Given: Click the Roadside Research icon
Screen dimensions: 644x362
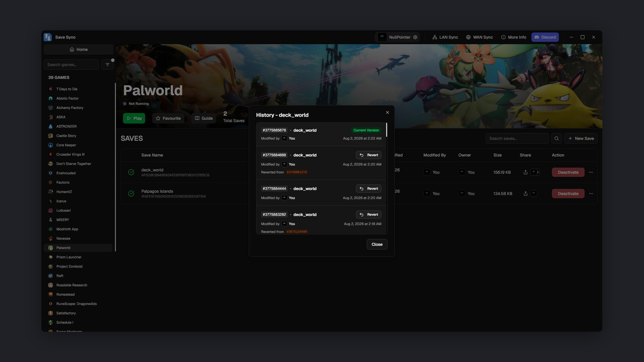Looking at the screenshot, I should [x=51, y=285].
